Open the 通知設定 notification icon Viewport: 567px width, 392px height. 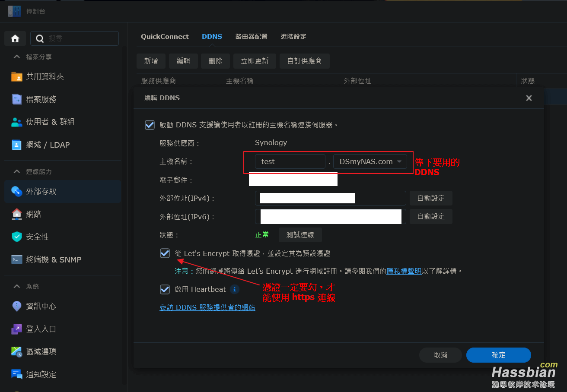(16, 375)
